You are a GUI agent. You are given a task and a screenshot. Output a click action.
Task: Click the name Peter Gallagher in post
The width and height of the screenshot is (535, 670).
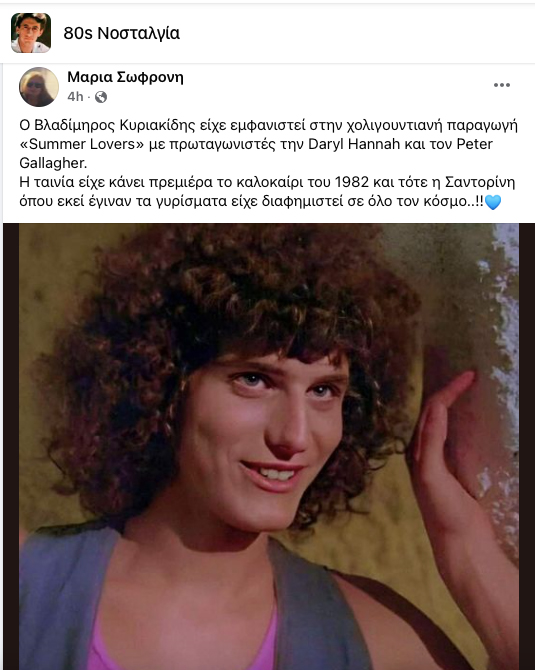(x=474, y=144)
